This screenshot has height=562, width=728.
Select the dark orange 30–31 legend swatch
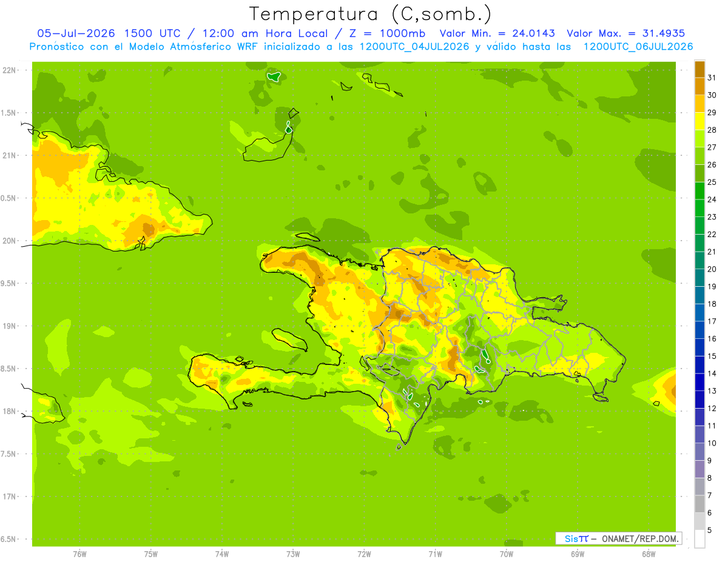tap(699, 87)
